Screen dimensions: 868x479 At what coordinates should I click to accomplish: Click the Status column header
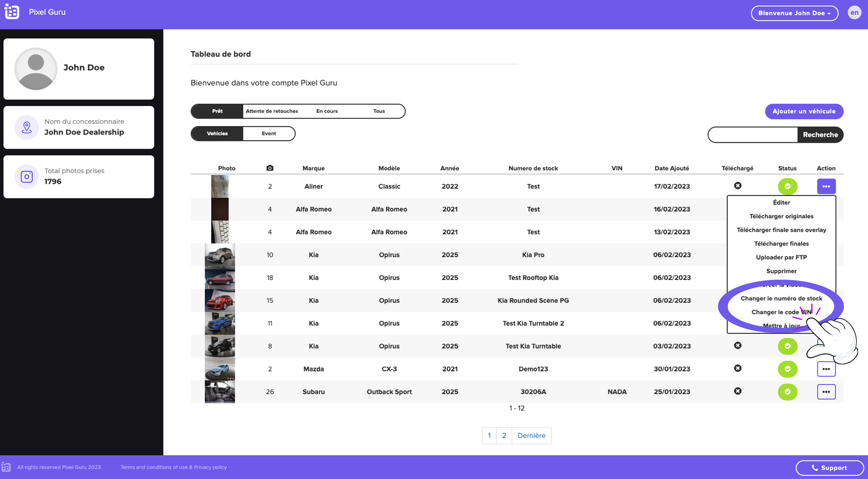coord(787,168)
